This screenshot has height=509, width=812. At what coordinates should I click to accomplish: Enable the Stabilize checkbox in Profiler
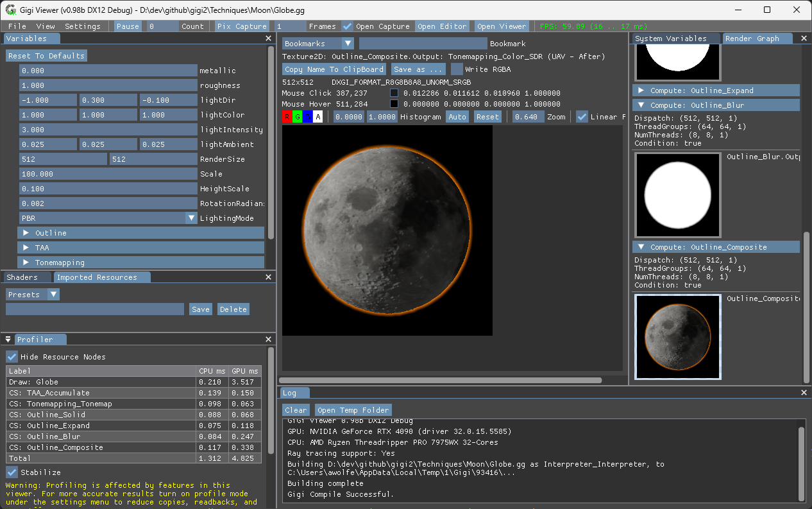point(11,472)
